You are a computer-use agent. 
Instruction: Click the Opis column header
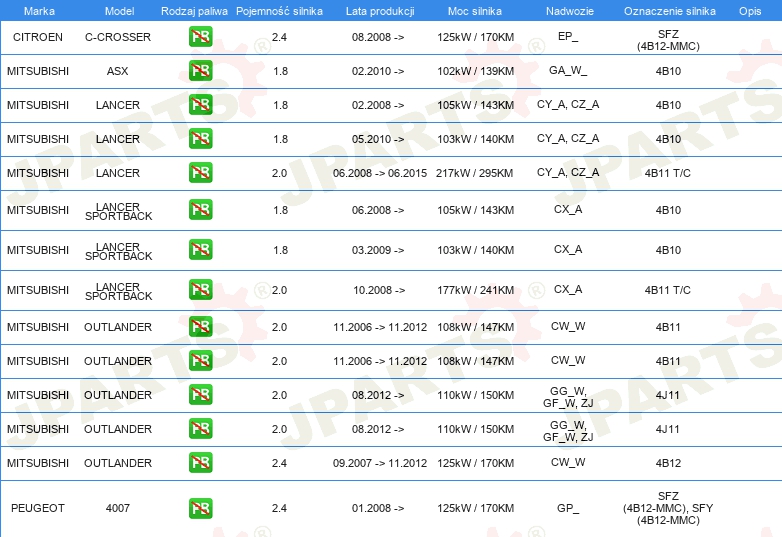(750, 11)
